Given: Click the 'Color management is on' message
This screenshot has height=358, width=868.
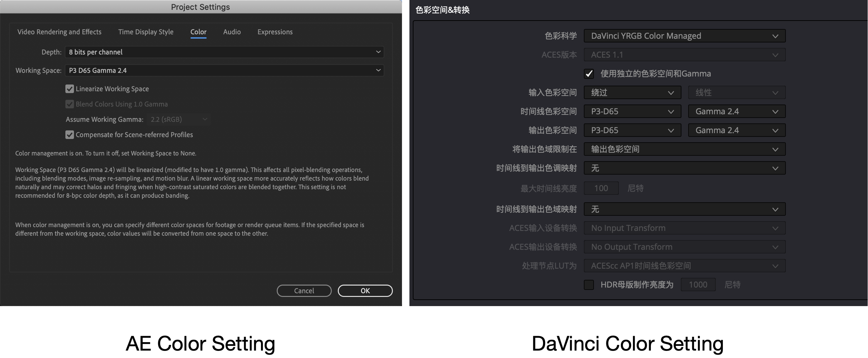Looking at the screenshot, I should pos(105,153).
